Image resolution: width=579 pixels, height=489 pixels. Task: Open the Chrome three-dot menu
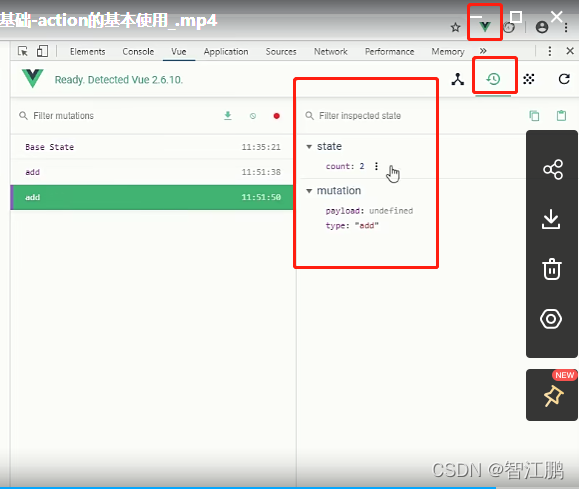tap(566, 27)
